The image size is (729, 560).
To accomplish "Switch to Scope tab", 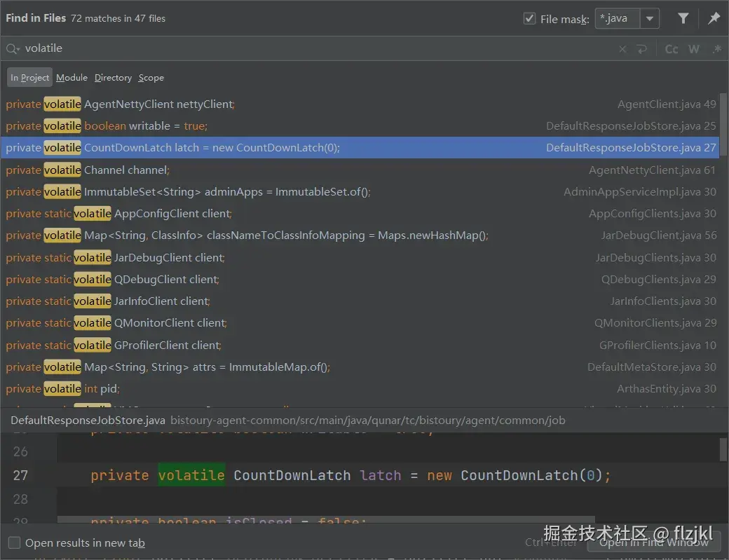I will [151, 78].
